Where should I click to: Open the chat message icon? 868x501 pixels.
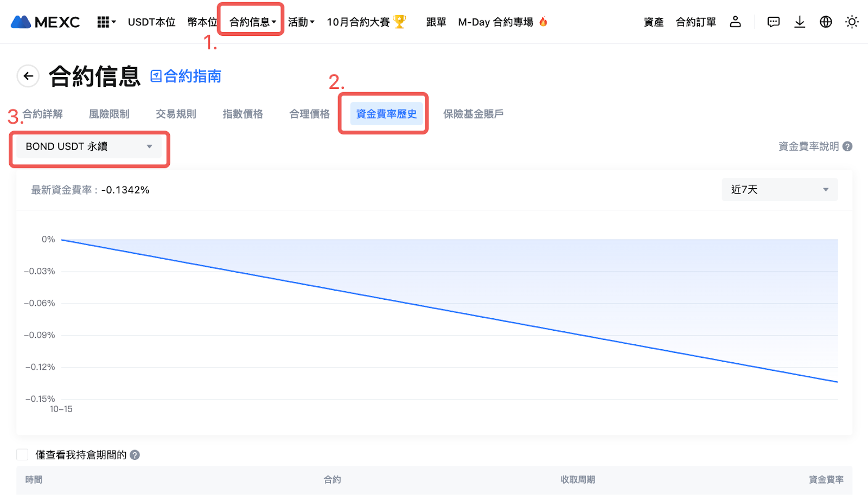click(773, 22)
